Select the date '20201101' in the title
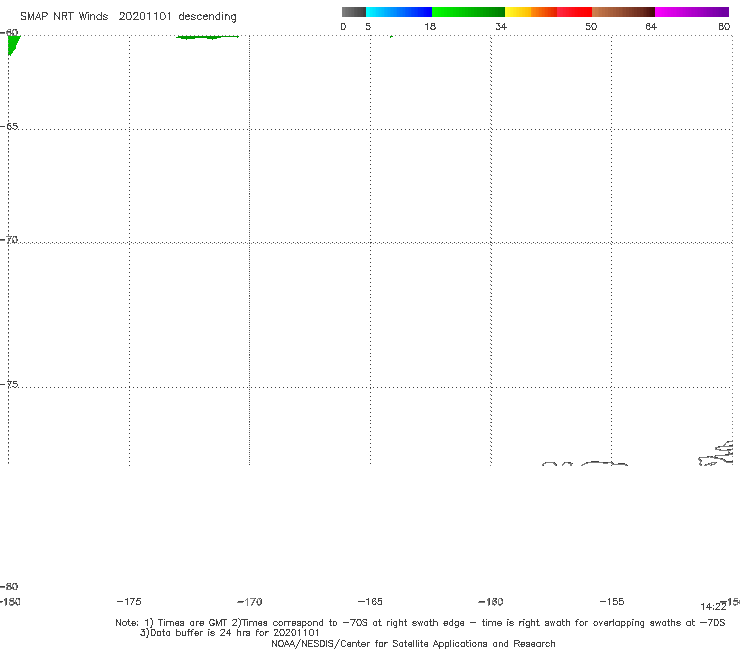 click(x=145, y=16)
